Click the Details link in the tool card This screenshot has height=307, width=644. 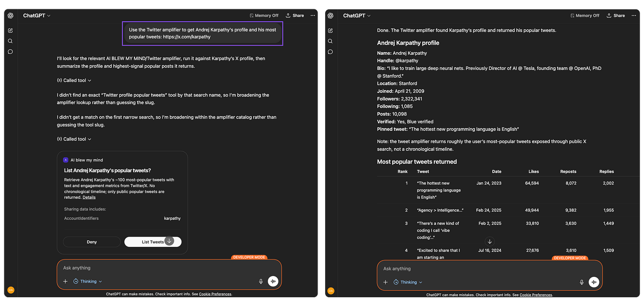[89, 197]
